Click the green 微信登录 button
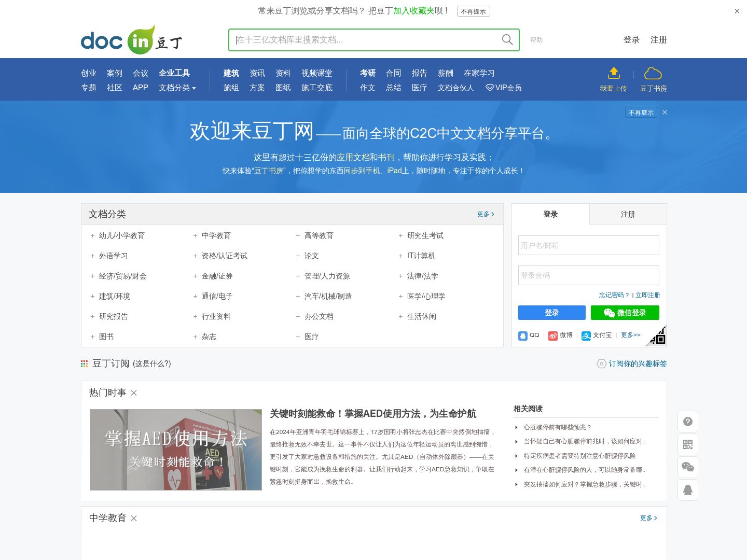 point(625,313)
